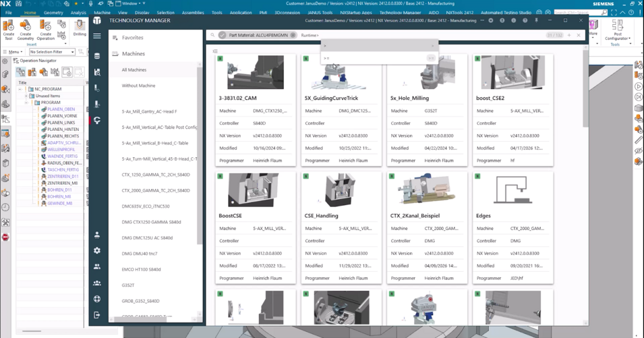The width and height of the screenshot is (644, 338).
Task: Click the logout icon at the sidebar bottom
Action: click(97, 315)
